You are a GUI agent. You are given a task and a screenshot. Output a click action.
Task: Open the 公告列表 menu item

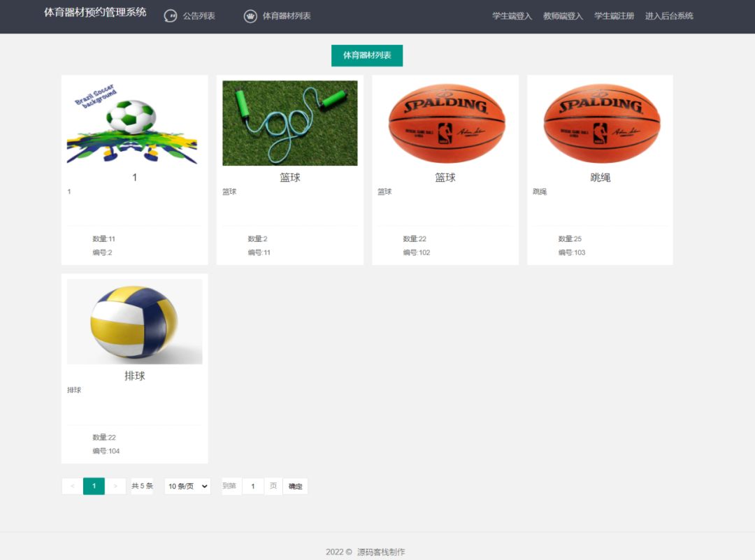pyautogui.click(x=199, y=16)
